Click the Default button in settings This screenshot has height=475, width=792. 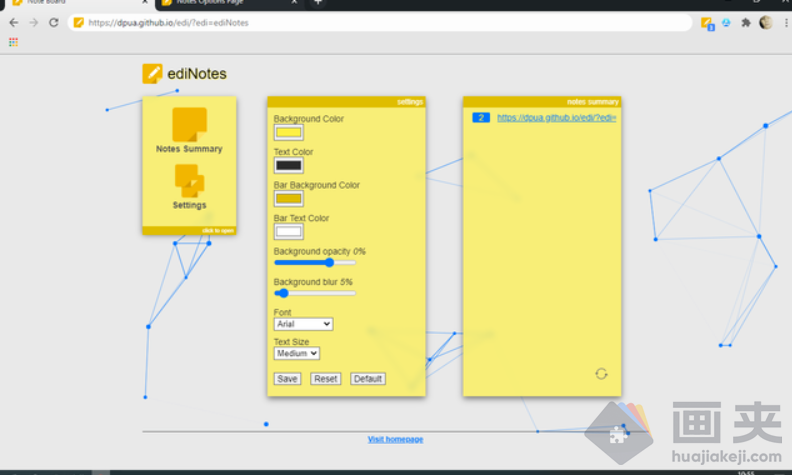[x=368, y=379]
